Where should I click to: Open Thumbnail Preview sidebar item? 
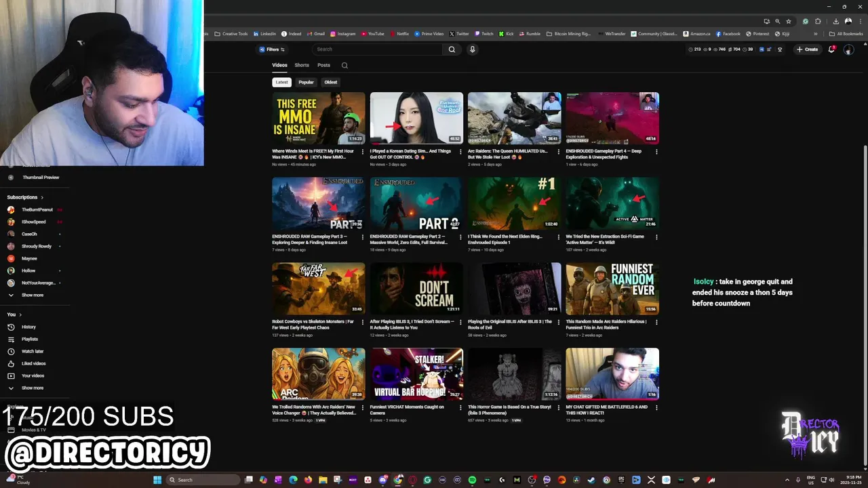tap(34, 178)
